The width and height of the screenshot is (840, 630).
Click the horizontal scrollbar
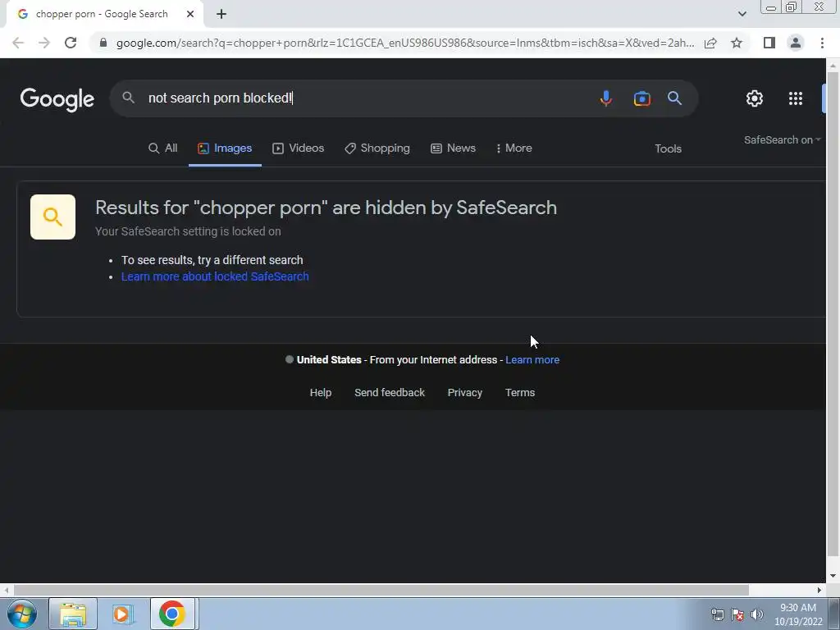point(381,591)
